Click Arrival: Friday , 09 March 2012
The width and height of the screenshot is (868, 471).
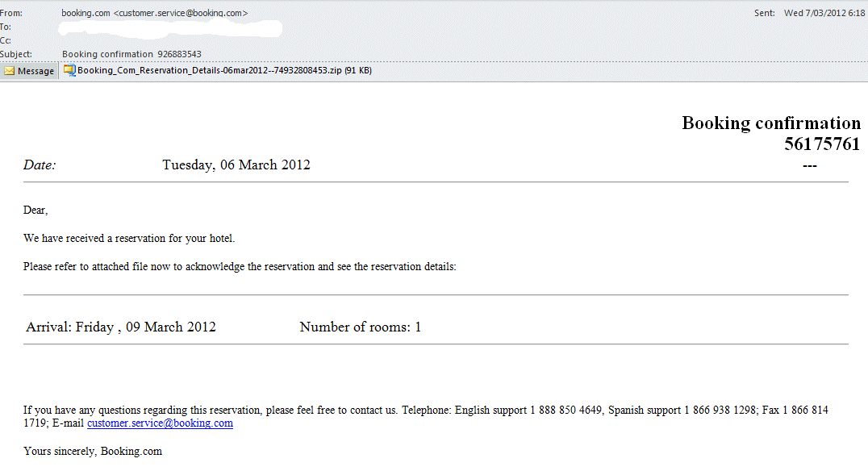coord(121,327)
